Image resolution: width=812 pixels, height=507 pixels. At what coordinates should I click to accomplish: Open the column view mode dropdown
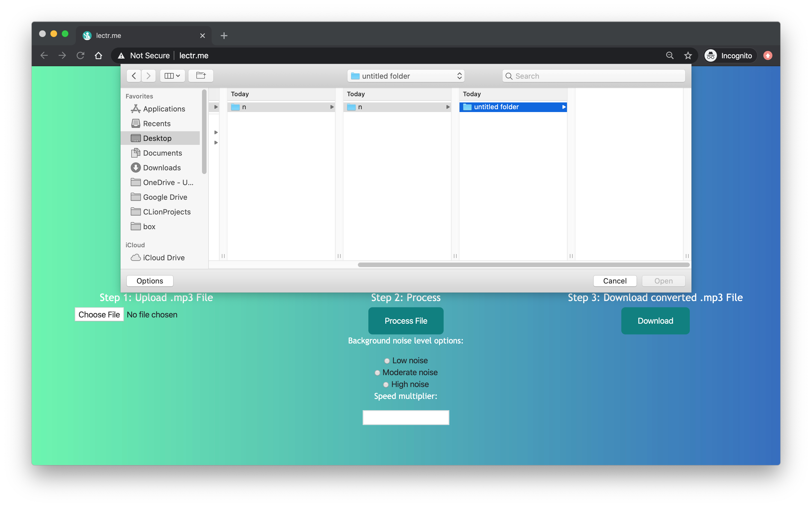172,76
